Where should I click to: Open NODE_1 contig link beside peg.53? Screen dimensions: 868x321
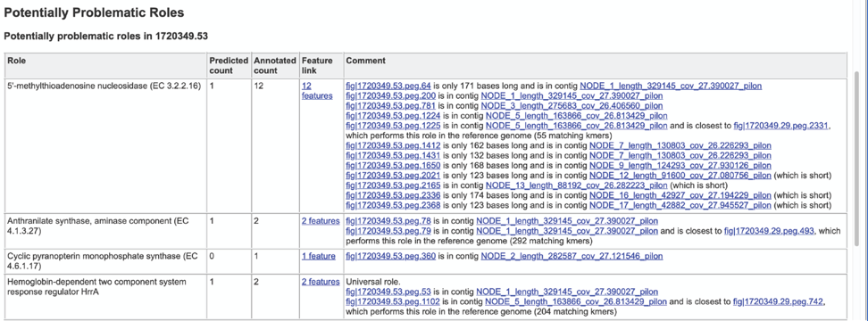567,292
